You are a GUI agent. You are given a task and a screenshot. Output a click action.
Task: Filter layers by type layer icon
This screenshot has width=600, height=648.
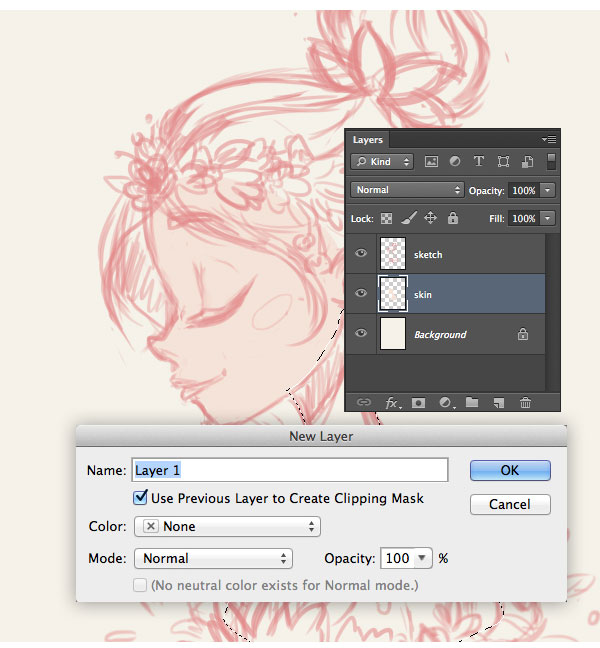coord(479,161)
